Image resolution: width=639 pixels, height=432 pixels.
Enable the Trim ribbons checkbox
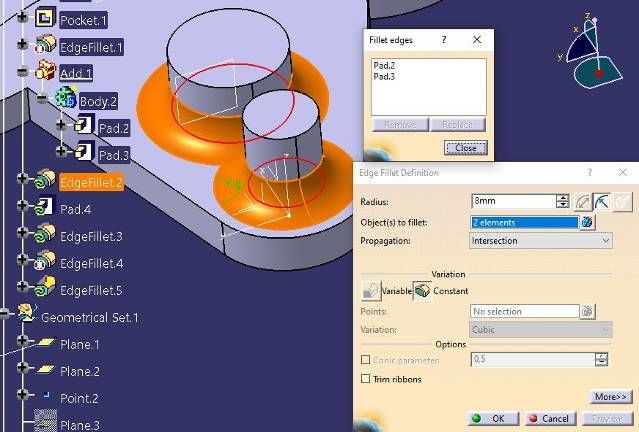[x=365, y=379]
